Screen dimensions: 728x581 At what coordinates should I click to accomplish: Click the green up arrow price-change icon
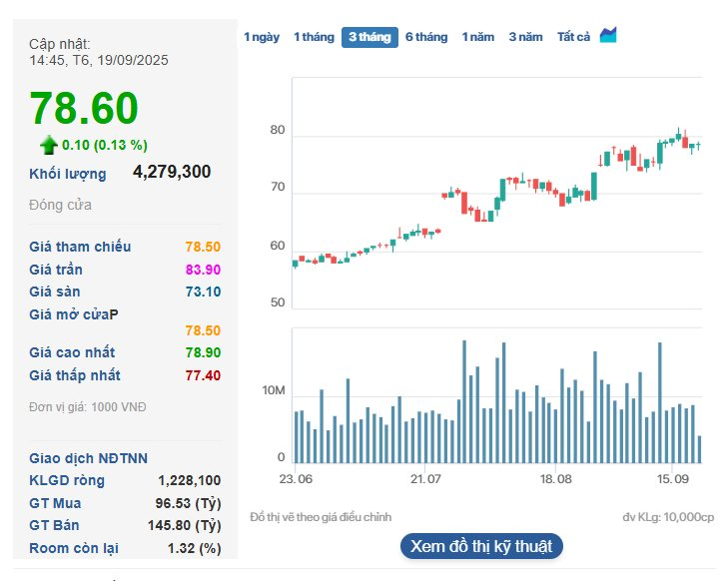click(48, 145)
